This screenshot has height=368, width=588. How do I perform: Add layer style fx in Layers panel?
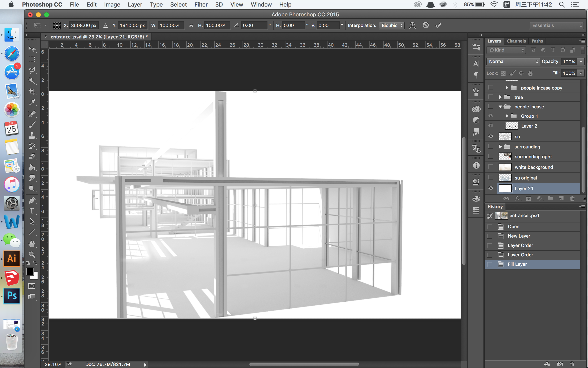[x=517, y=199]
